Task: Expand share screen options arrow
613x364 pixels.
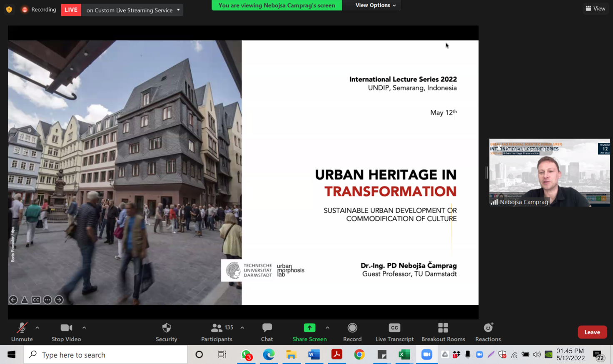Action: [327, 328]
